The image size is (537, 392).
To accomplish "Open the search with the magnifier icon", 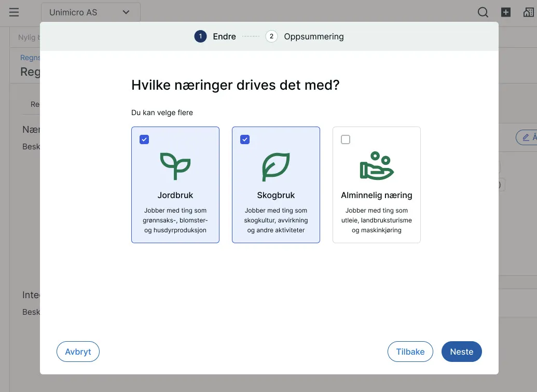I will [x=483, y=12].
